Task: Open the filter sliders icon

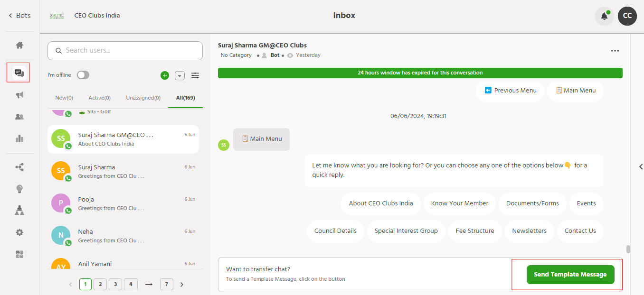Action: [195, 75]
